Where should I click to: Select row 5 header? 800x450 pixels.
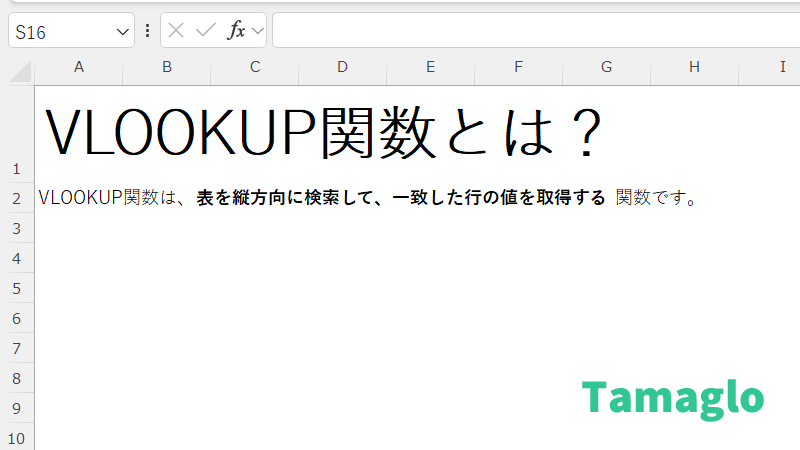pos(16,288)
